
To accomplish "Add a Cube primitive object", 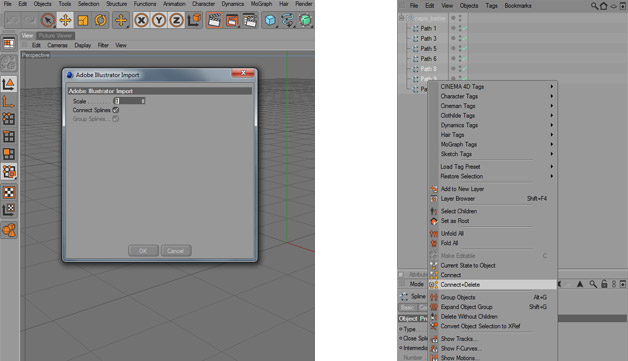I will tap(270, 20).
